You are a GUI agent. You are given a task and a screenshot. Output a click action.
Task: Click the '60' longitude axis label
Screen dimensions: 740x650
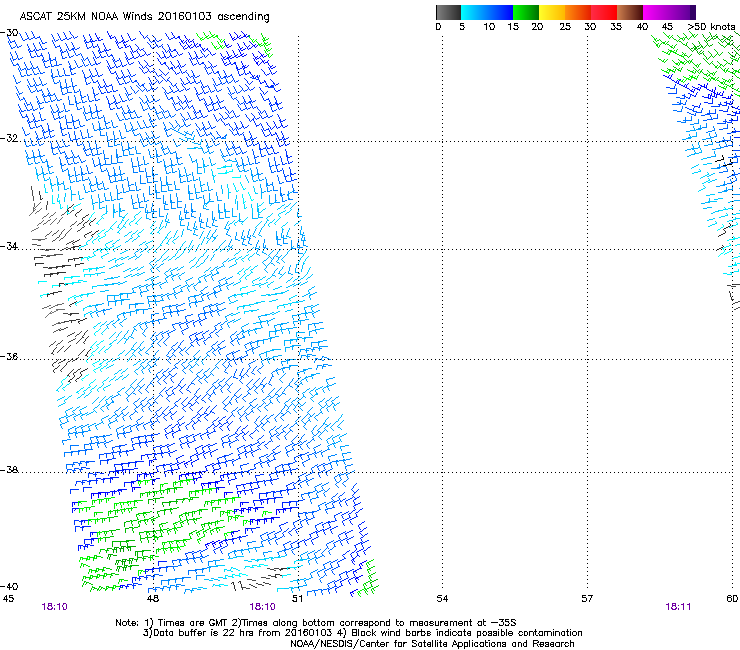(x=732, y=599)
